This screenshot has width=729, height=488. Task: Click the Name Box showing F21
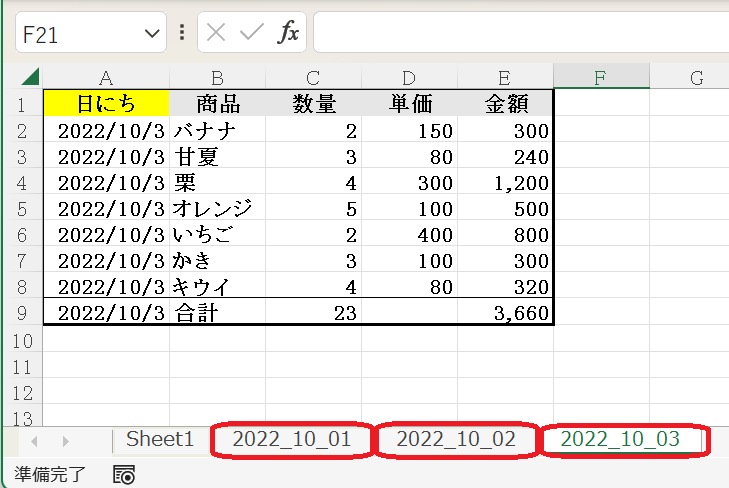click(x=91, y=33)
